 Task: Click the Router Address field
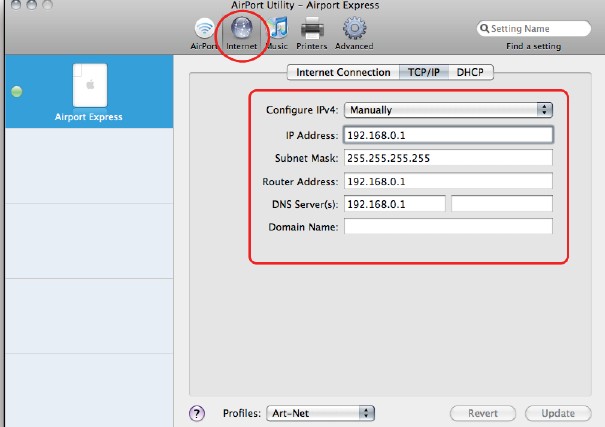click(x=448, y=181)
